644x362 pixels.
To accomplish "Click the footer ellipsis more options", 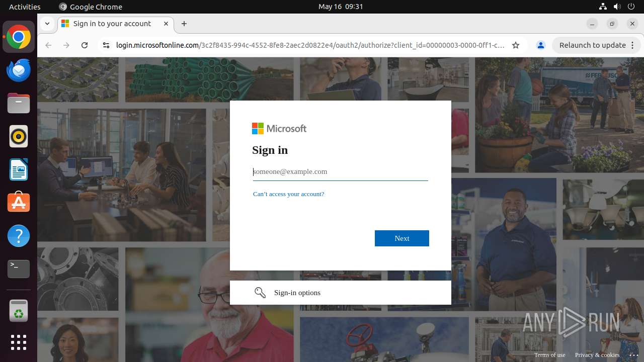I will [633, 355].
